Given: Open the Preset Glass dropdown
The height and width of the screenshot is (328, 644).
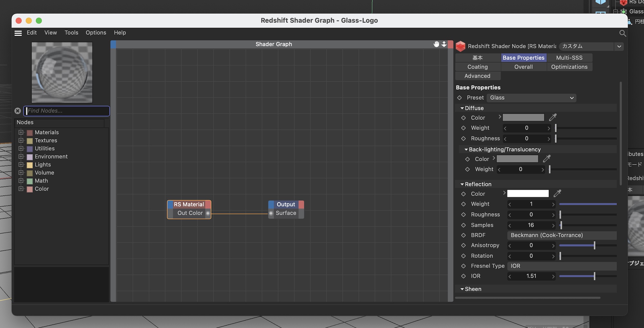Looking at the screenshot, I should [531, 98].
